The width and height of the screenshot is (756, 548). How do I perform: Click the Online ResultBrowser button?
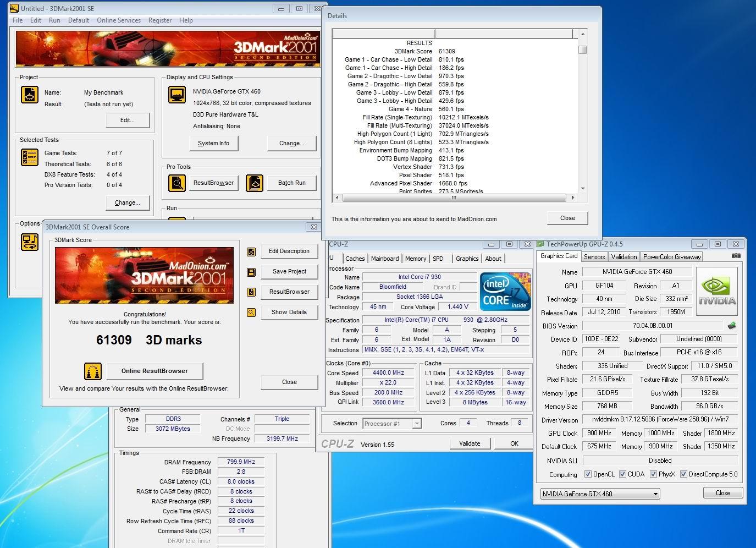point(154,371)
